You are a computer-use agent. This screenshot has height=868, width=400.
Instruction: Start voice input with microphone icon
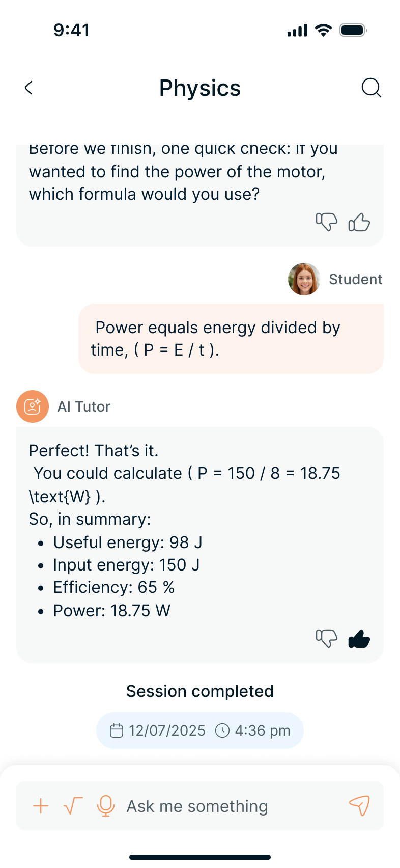105,806
